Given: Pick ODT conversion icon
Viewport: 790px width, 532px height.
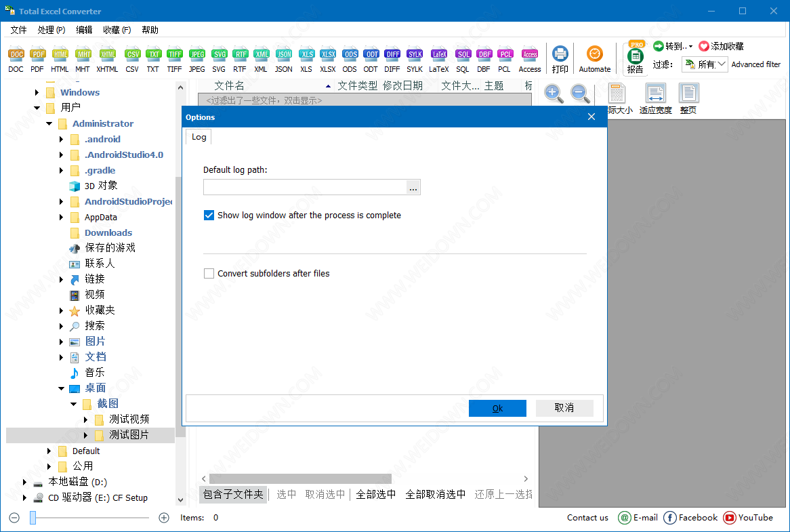Looking at the screenshot, I should tap(371, 60).
